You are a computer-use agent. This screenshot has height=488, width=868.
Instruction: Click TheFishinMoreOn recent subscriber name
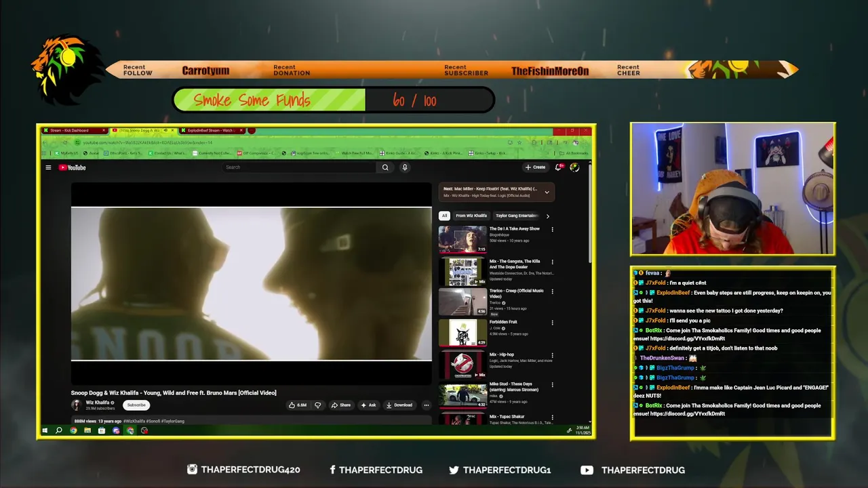[x=550, y=70]
